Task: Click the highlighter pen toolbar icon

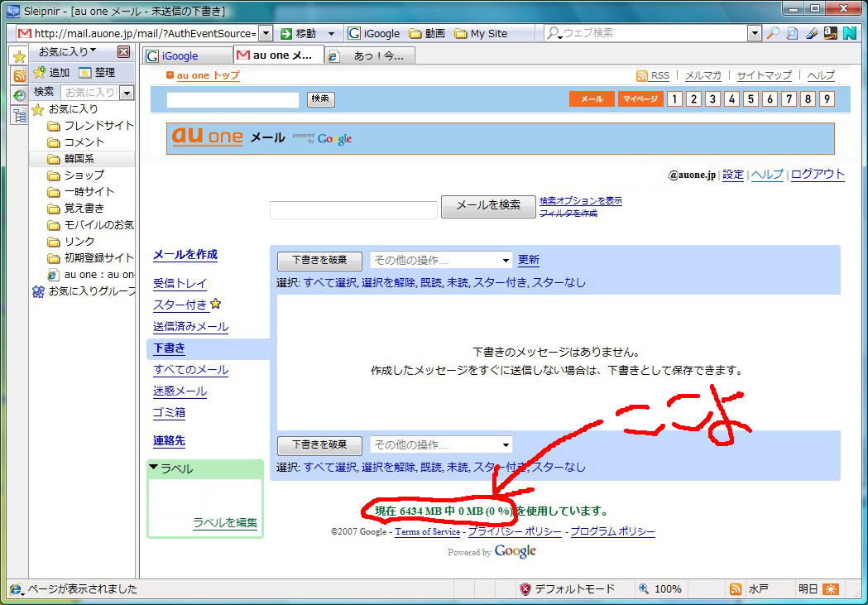Action: (811, 33)
